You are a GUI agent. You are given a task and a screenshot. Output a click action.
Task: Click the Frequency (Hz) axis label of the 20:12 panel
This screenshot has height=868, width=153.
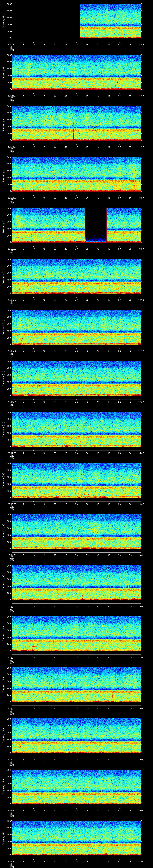3,429
